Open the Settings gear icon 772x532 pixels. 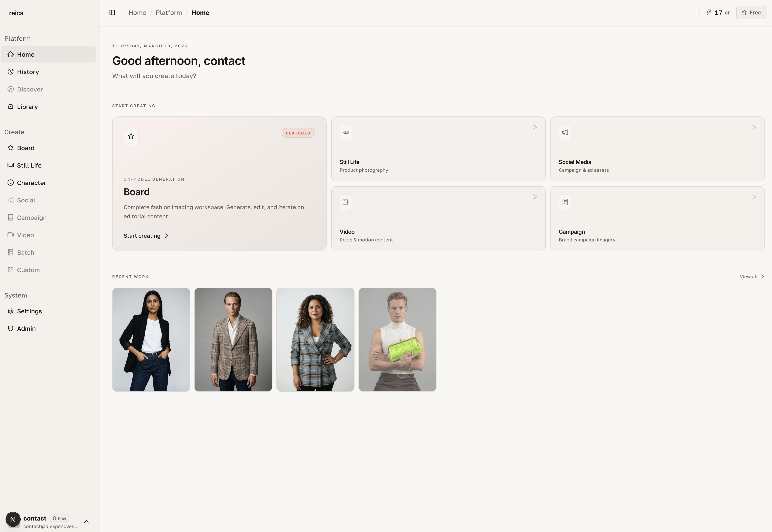pos(10,311)
